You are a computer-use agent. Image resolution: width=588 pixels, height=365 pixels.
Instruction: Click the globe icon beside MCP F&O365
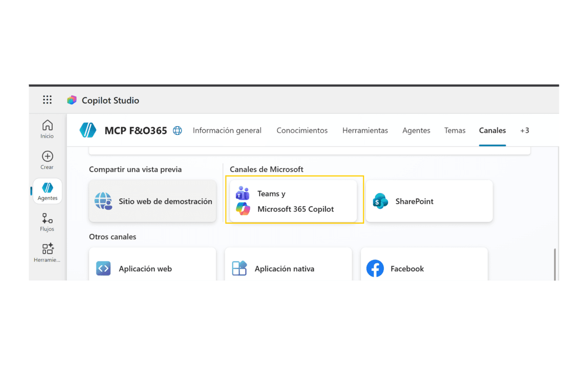[178, 130]
